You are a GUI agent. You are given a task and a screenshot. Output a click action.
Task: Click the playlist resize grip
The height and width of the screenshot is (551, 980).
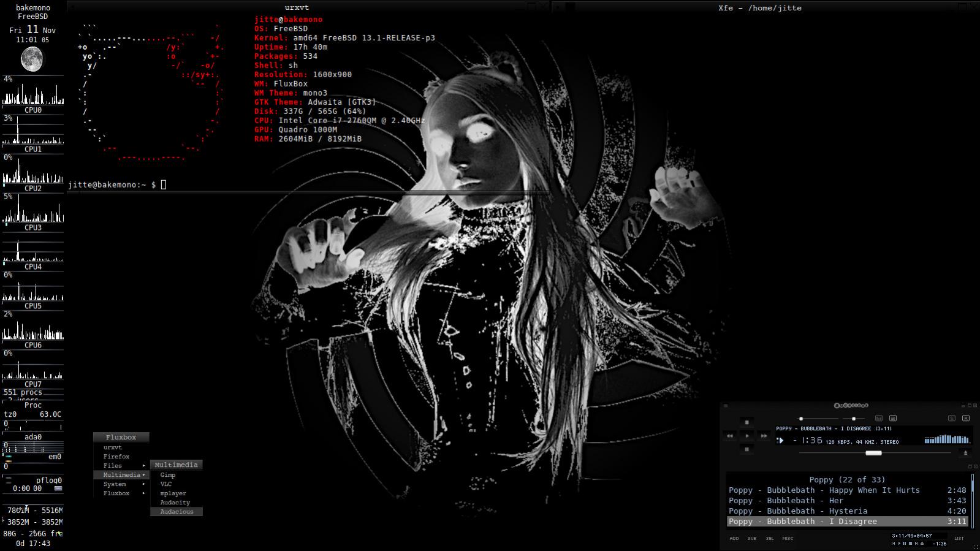click(976, 547)
